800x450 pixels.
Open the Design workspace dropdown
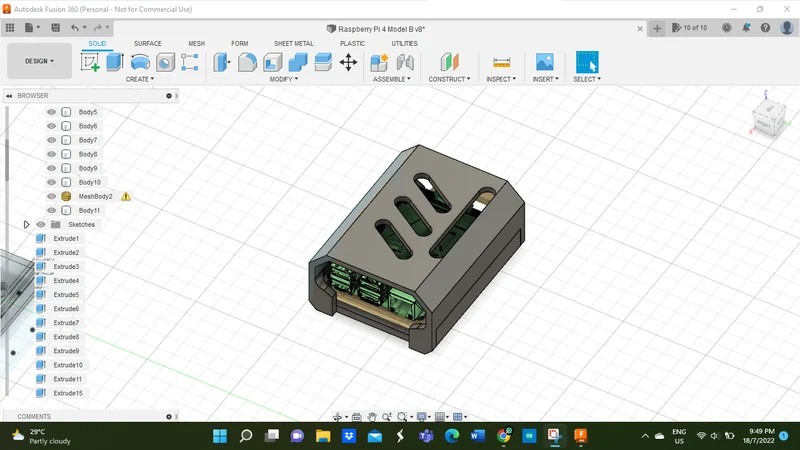tap(39, 61)
